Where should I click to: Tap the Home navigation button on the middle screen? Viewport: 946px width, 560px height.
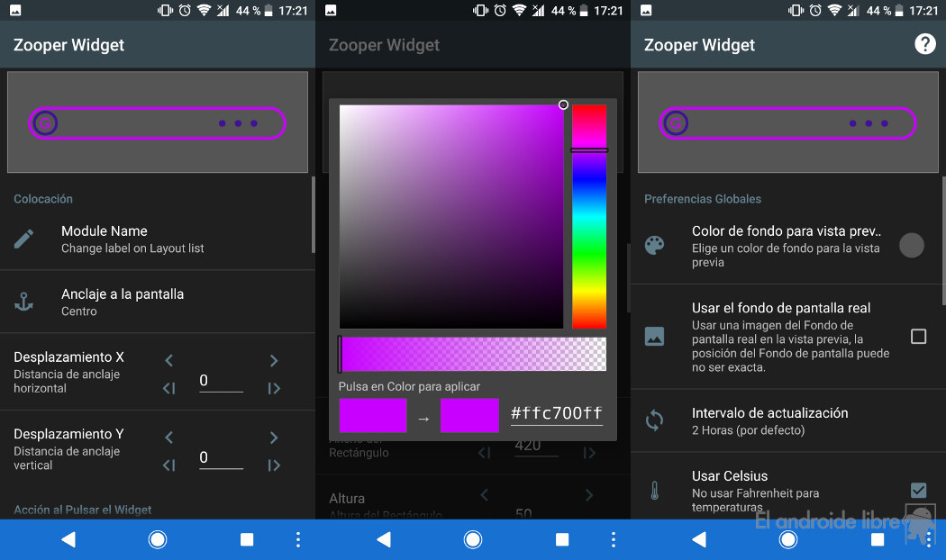pos(473,539)
